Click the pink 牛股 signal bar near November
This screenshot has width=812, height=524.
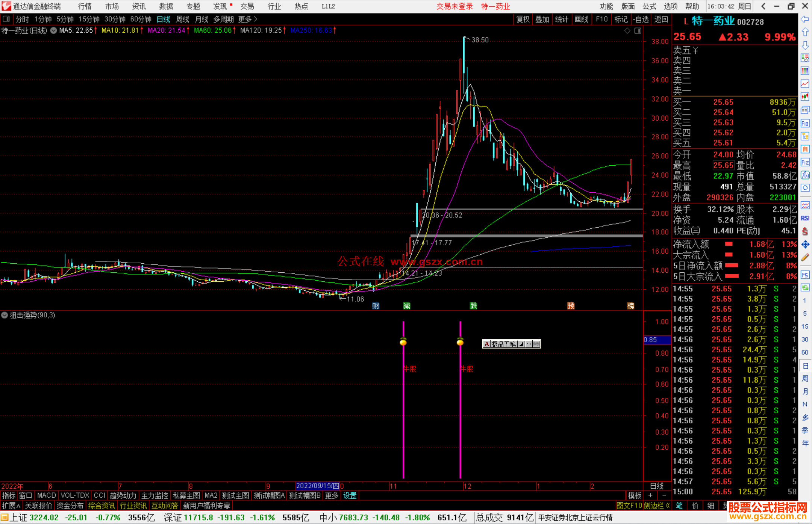click(x=403, y=413)
